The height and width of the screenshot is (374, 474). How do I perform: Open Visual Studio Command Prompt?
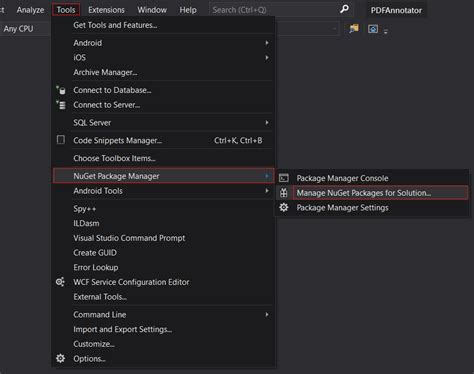click(x=163, y=238)
